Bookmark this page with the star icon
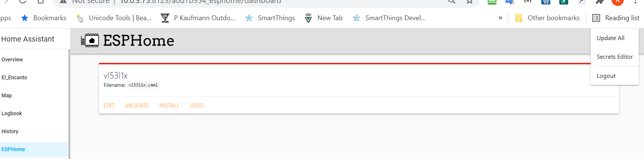The height and width of the screenshot is (159, 644). tap(470, 2)
